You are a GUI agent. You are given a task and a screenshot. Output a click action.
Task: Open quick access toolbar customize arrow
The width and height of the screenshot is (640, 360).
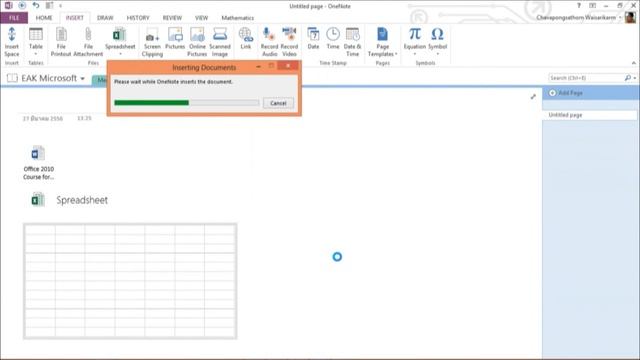[x=60, y=6]
